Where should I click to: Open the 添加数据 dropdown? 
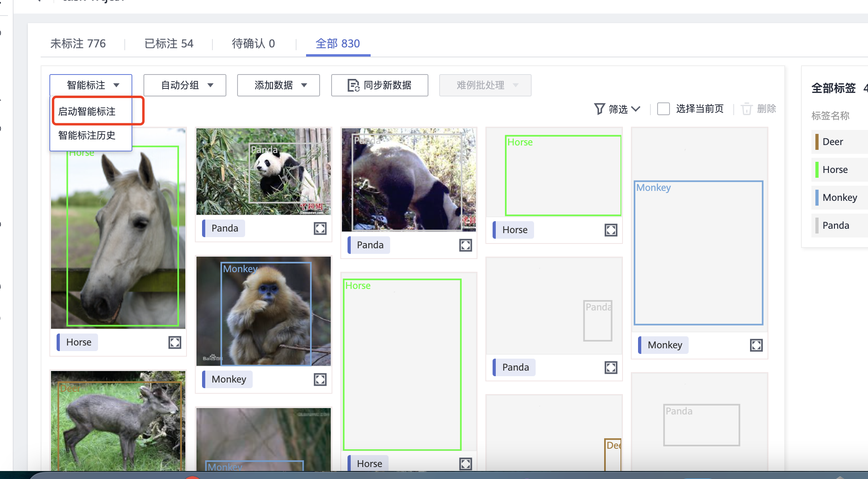[x=279, y=85]
